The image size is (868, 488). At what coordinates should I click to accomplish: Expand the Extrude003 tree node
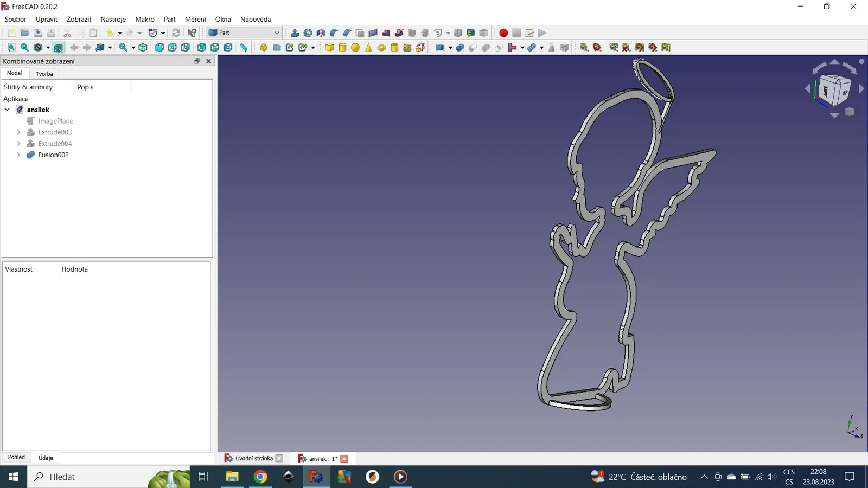(x=18, y=132)
